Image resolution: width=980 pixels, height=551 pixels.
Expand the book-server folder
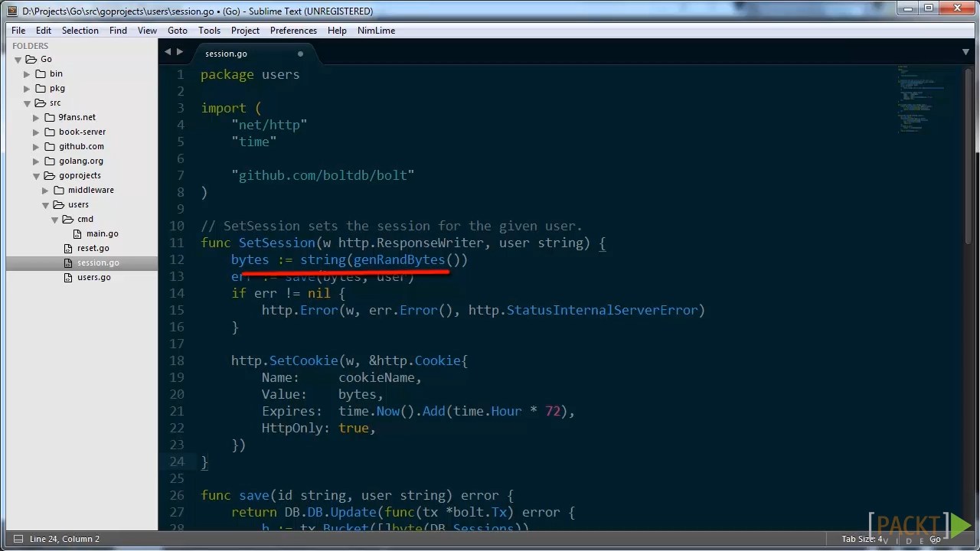point(36,132)
